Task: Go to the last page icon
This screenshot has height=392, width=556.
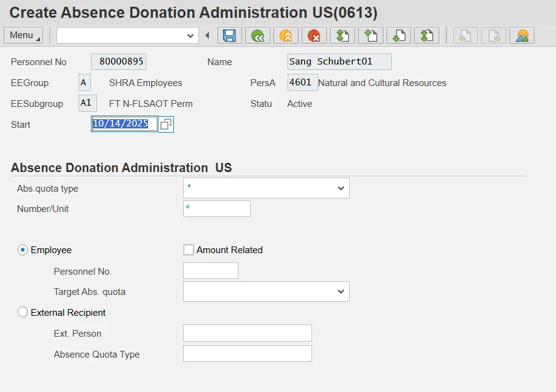Action: tap(426, 36)
